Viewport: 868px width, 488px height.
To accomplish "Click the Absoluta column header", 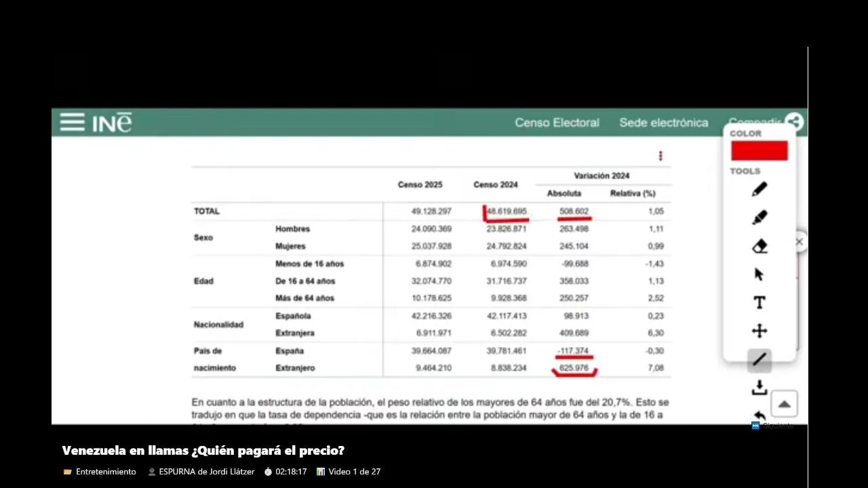I will (x=564, y=194).
